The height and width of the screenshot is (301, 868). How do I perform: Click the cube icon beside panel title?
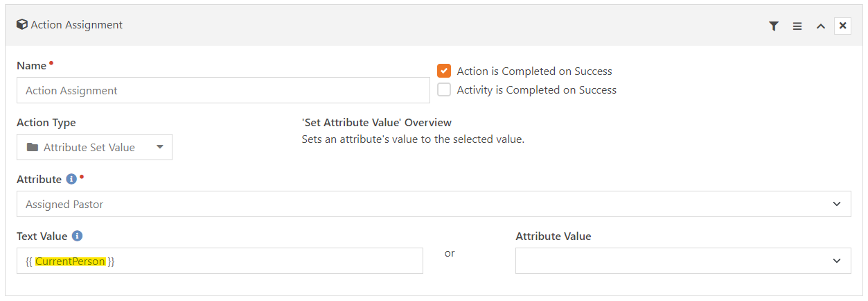(22, 24)
